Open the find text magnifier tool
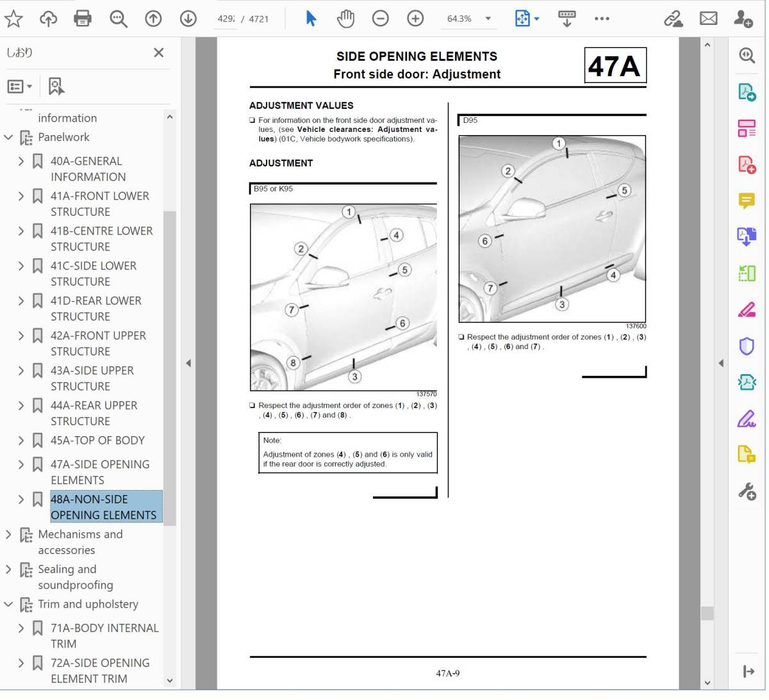Screen dimensions: 769x700 [119, 19]
